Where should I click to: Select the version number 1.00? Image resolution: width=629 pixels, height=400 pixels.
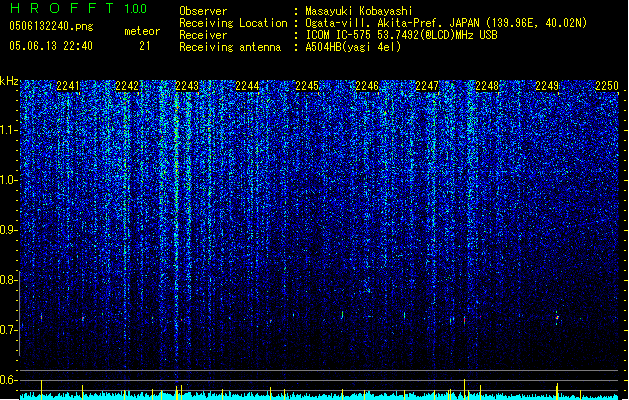[135, 8]
